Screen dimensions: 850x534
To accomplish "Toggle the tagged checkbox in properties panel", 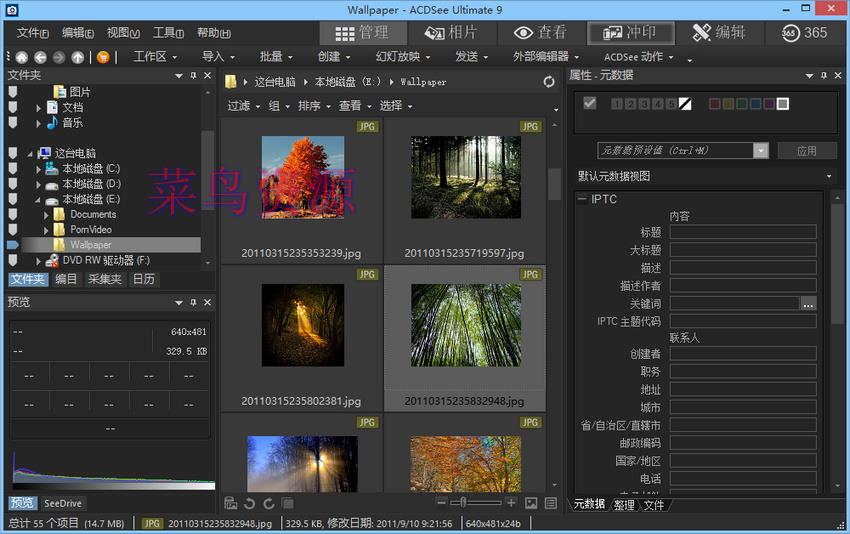I will pos(590,103).
